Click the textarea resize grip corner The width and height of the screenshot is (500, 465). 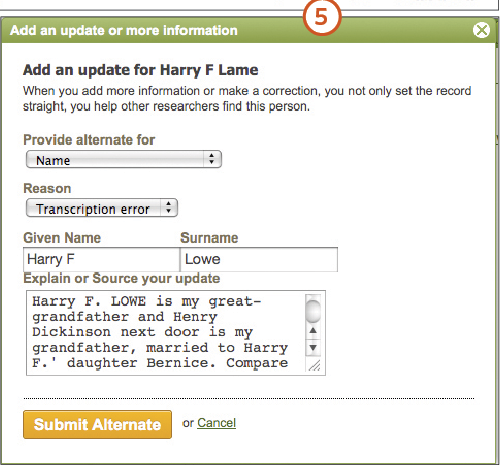314,366
